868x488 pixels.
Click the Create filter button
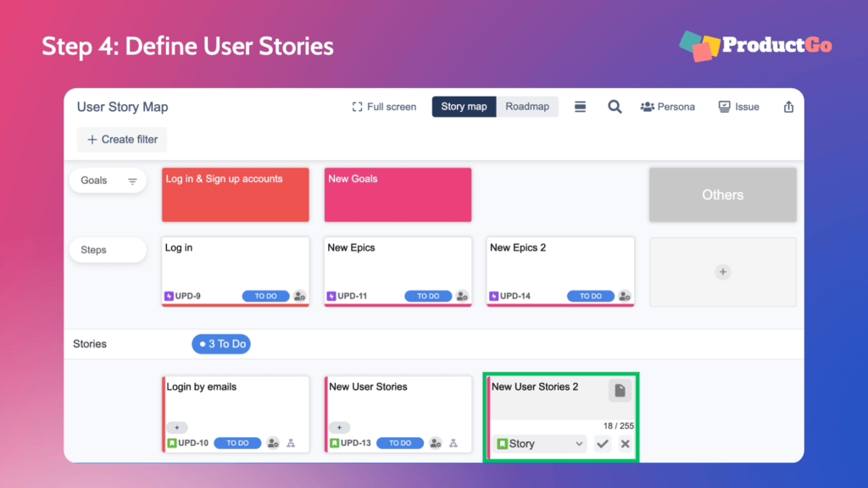[121, 139]
